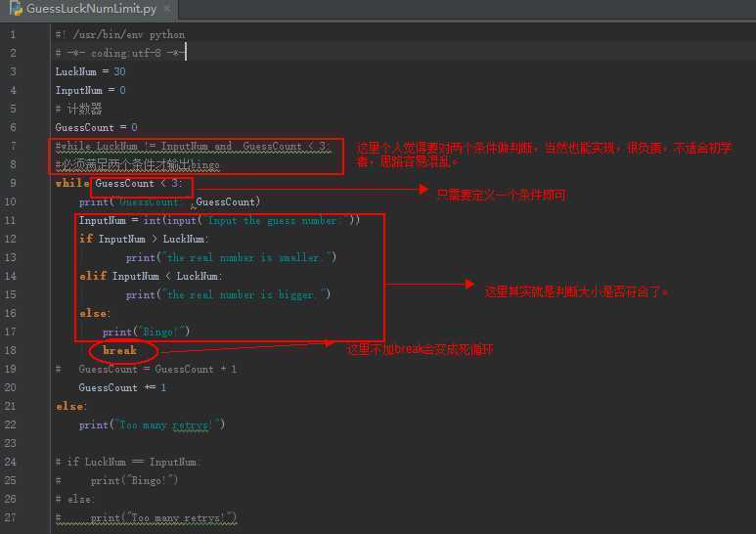Screen dimensions: 756x534
Task: Click 'elif InputNum < LuckNum:' line
Action: 151,276
